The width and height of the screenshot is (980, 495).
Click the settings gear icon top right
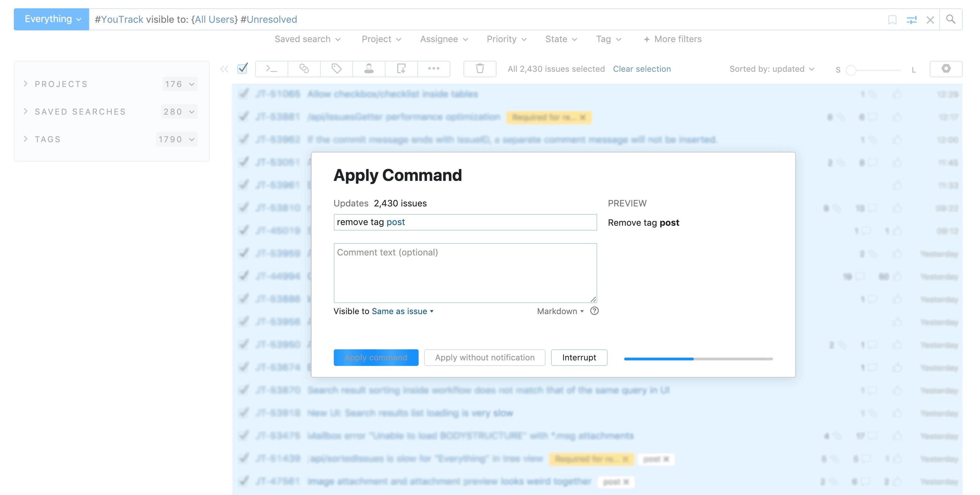point(946,69)
